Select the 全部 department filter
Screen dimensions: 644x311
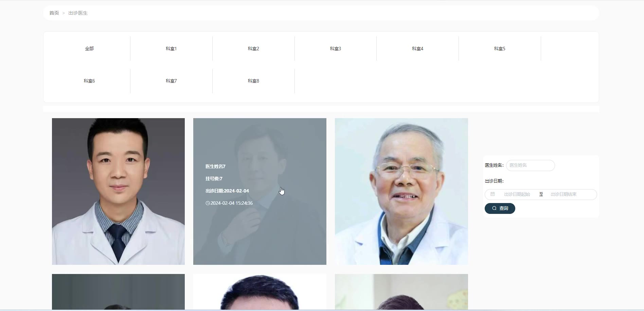pyautogui.click(x=89, y=49)
